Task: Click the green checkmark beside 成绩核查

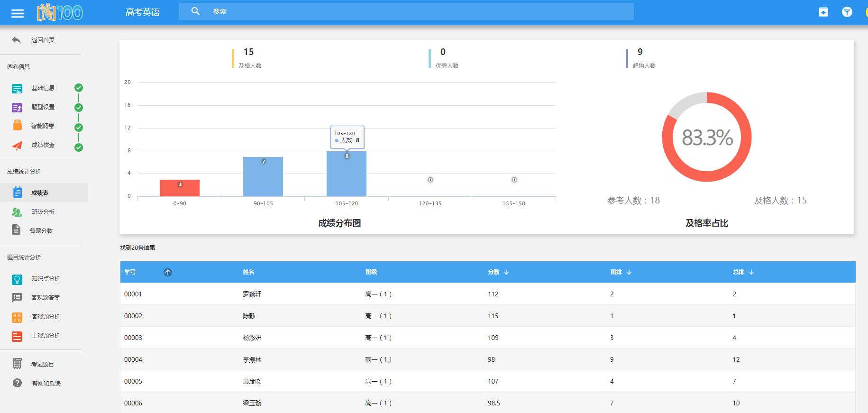Action: [79, 147]
